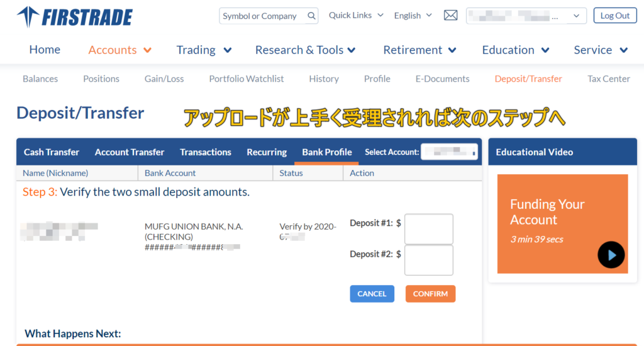Click the search magnifier icon
The width and height of the screenshot is (644, 346).
tap(311, 16)
